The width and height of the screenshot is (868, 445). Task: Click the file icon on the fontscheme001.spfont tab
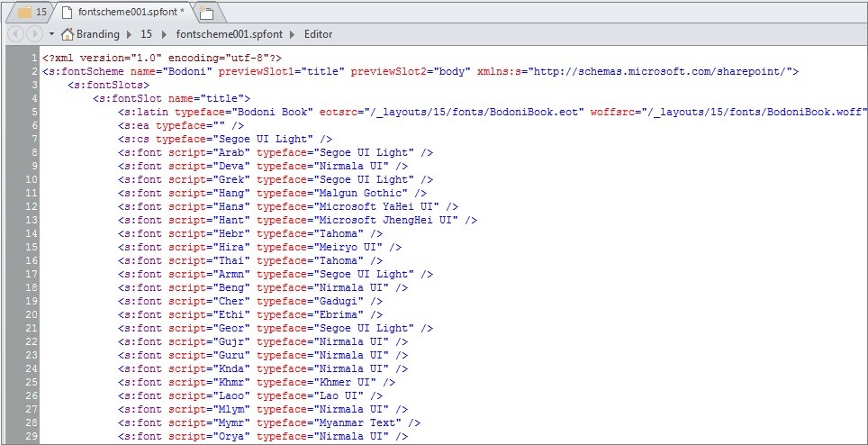point(67,12)
